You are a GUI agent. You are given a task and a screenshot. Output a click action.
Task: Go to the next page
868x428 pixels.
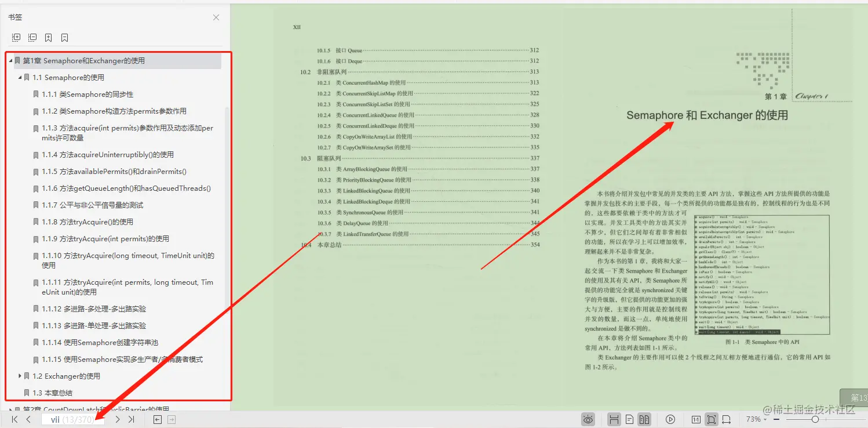pos(118,419)
